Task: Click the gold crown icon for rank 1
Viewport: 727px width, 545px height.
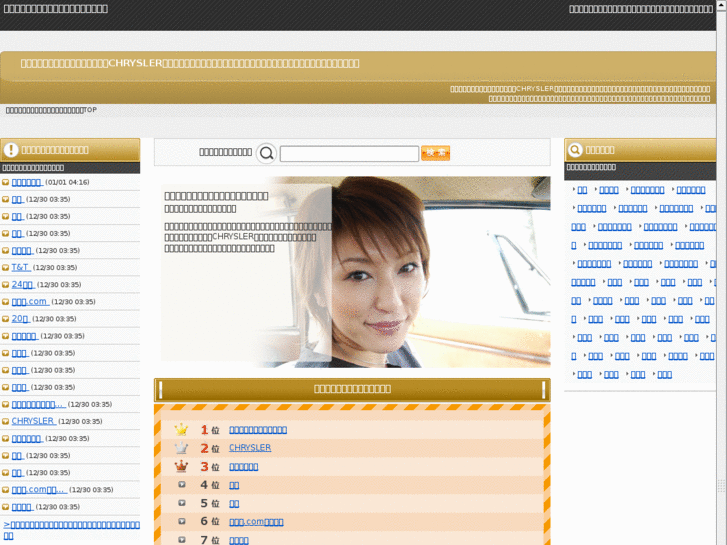Action: tap(181, 430)
